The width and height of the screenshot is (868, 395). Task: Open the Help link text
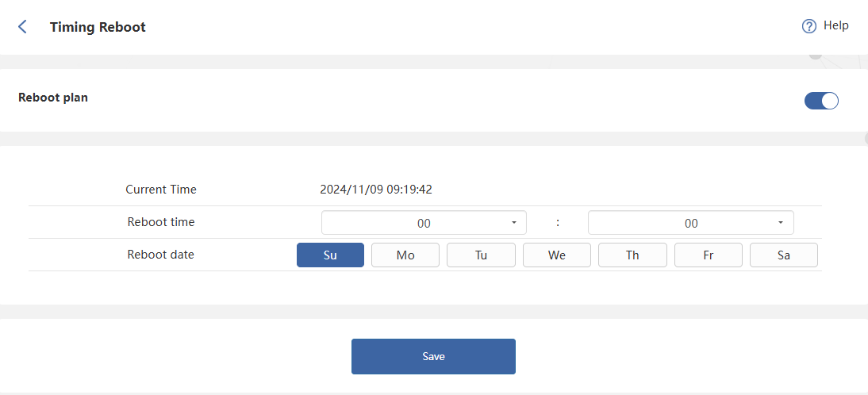[x=835, y=25]
